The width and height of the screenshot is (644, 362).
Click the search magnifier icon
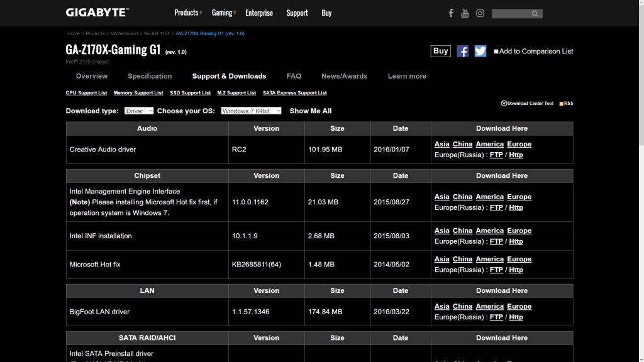point(535,14)
